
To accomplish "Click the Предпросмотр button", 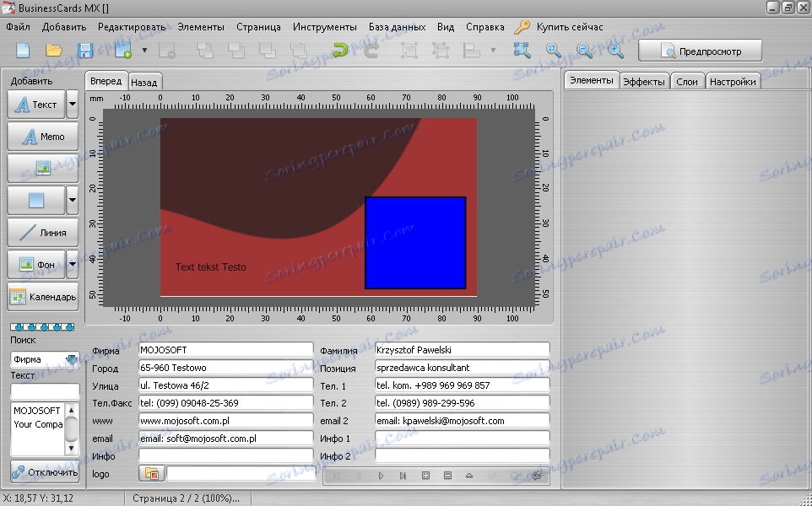I will (700, 51).
